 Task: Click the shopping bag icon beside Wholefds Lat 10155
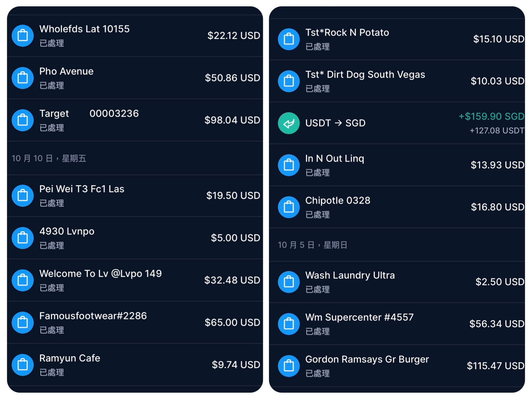[23, 36]
